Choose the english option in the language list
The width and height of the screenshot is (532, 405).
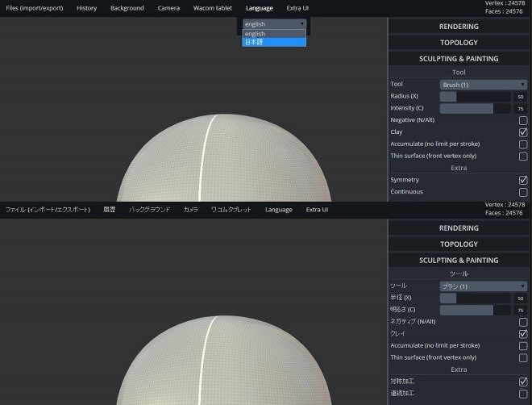point(274,34)
